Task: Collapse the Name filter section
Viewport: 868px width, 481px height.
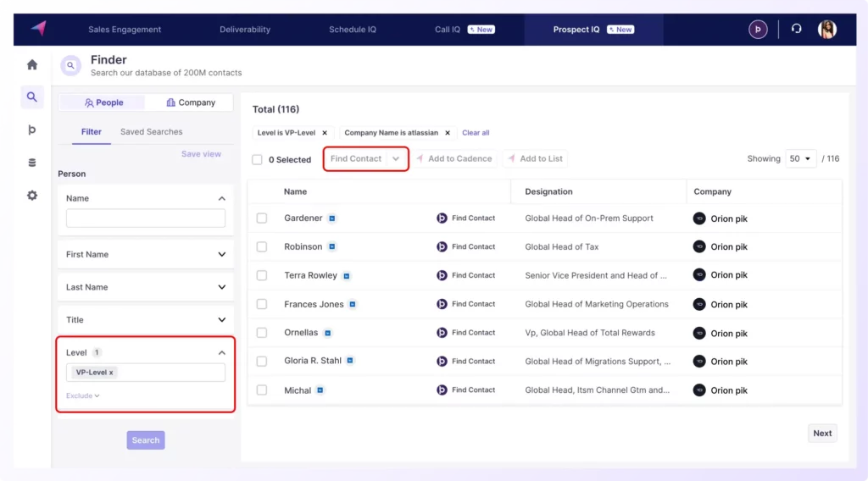Action: 221,198
